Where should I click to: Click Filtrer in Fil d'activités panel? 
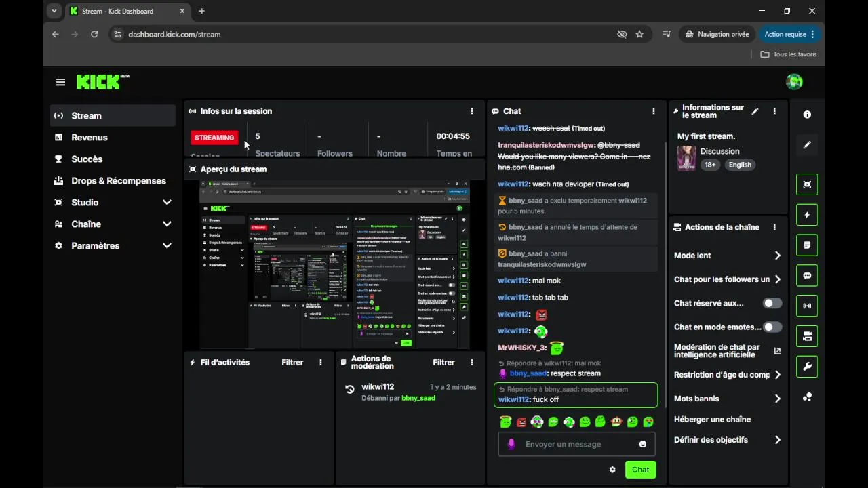tap(292, 363)
